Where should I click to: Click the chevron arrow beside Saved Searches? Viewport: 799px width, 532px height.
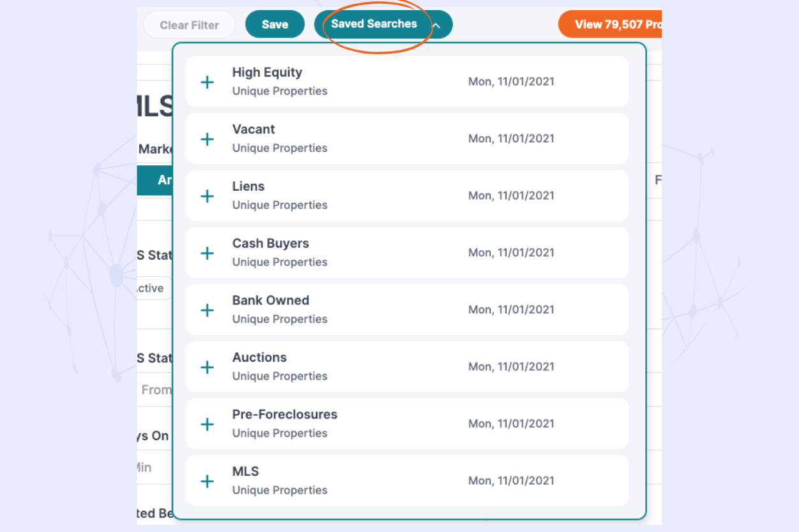437,26
